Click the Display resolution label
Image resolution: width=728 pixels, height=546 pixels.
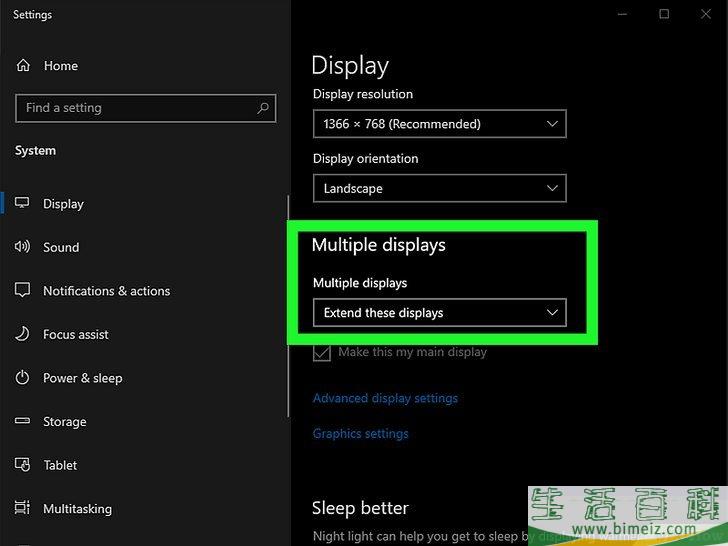[363, 94]
